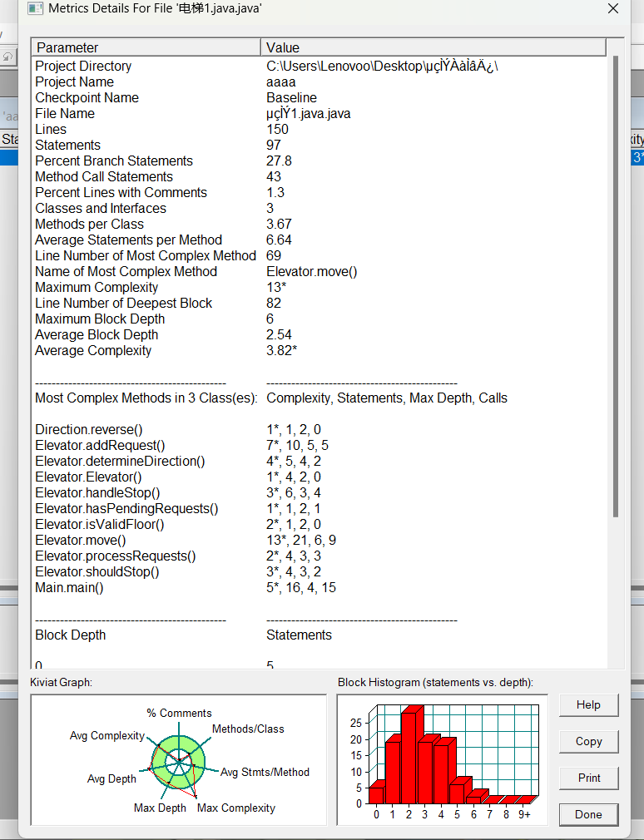
Task: Click the Kiviat Graph chart
Action: 178,759
